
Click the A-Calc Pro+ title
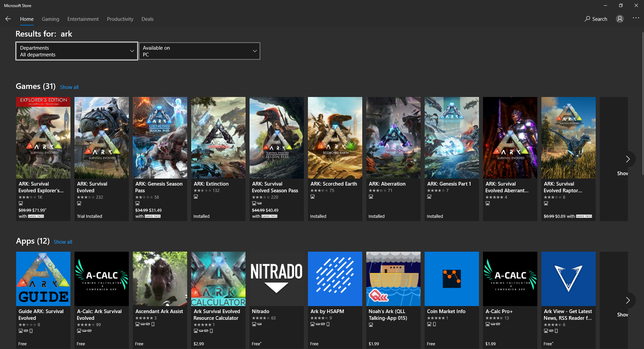pos(499,311)
